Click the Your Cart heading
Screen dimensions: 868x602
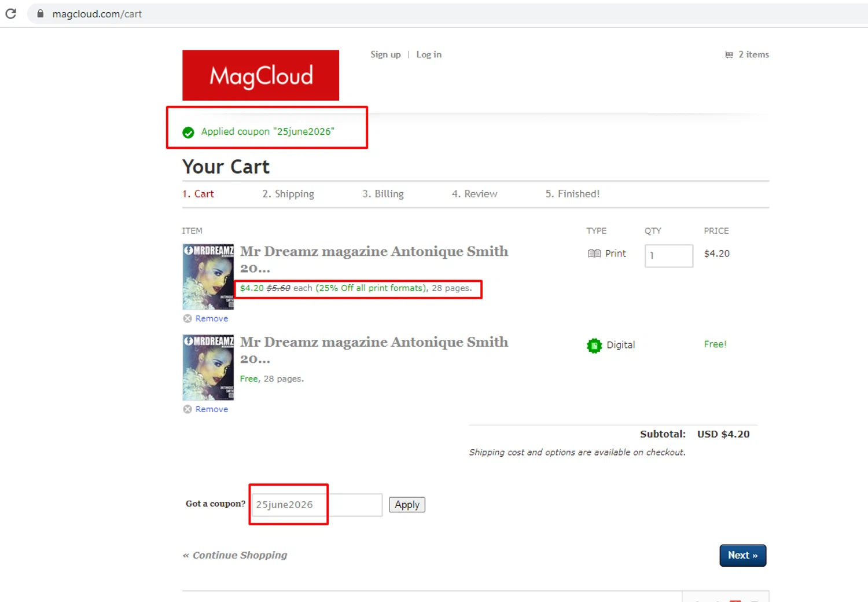(226, 167)
